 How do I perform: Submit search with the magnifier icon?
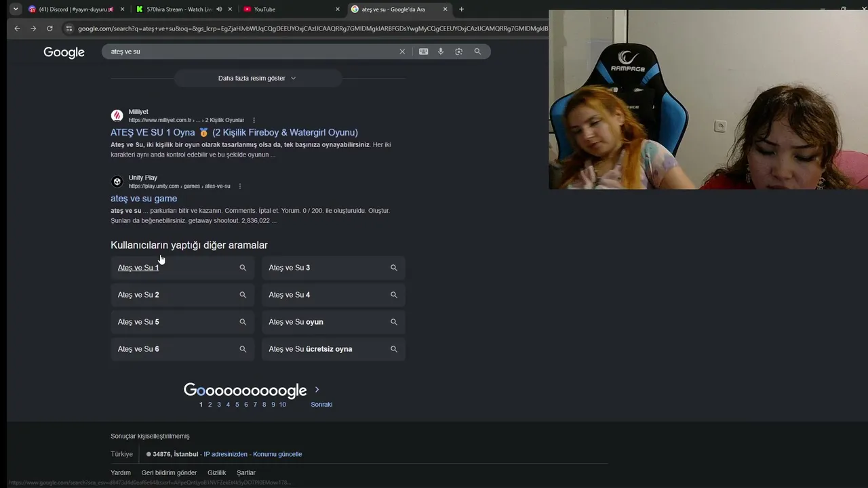tap(477, 52)
